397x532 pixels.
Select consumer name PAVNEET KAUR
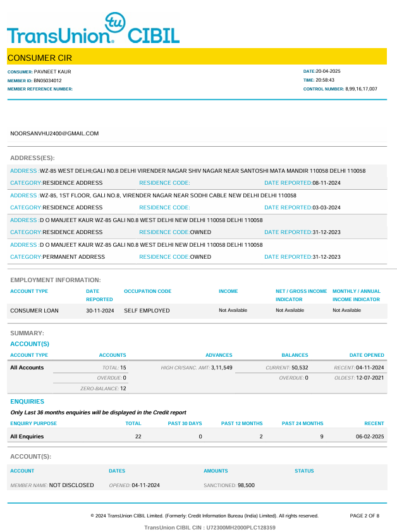pyautogui.click(x=52, y=71)
